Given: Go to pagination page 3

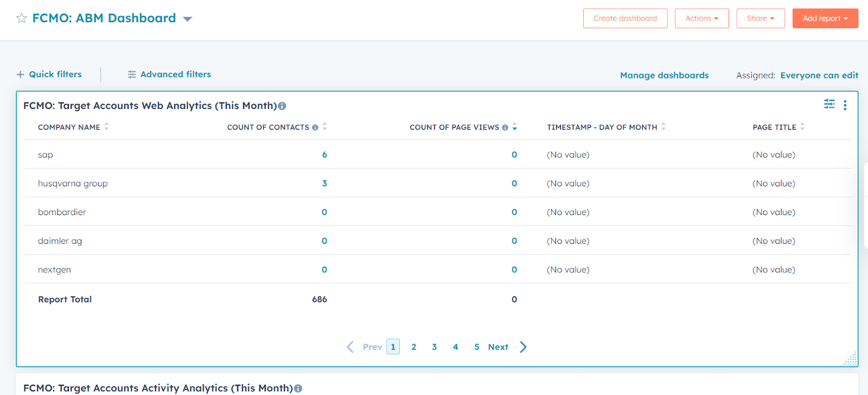Looking at the screenshot, I should coord(435,347).
